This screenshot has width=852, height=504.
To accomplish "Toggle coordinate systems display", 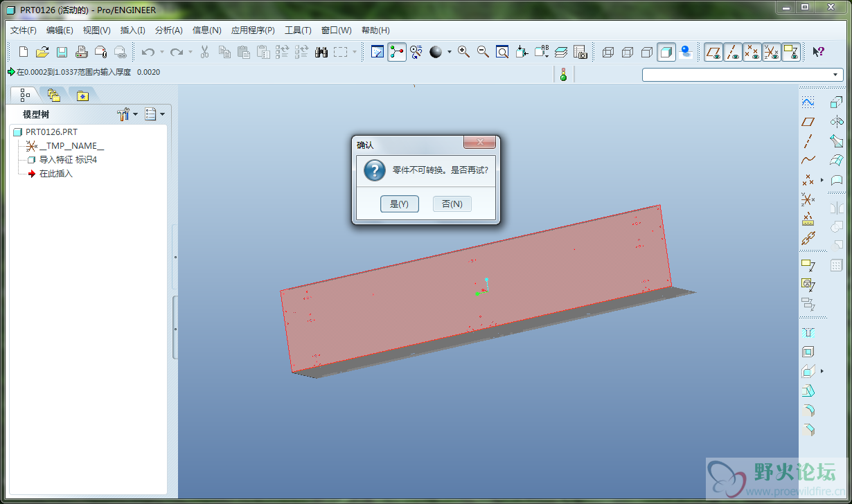I will pos(772,52).
